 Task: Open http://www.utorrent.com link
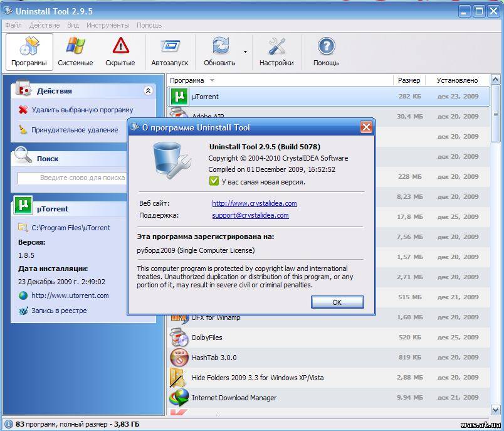[x=70, y=295]
